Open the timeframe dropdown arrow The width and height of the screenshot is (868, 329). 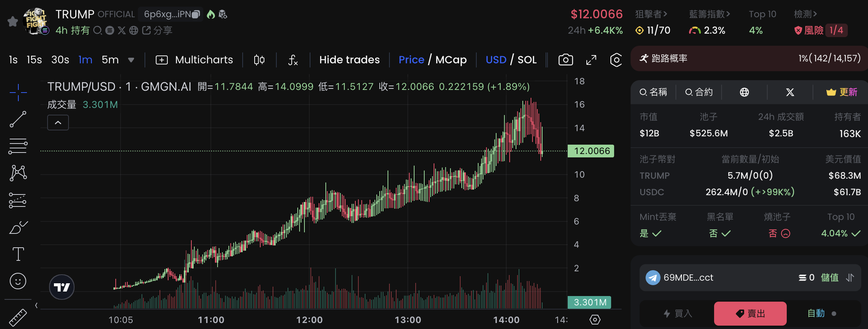131,60
